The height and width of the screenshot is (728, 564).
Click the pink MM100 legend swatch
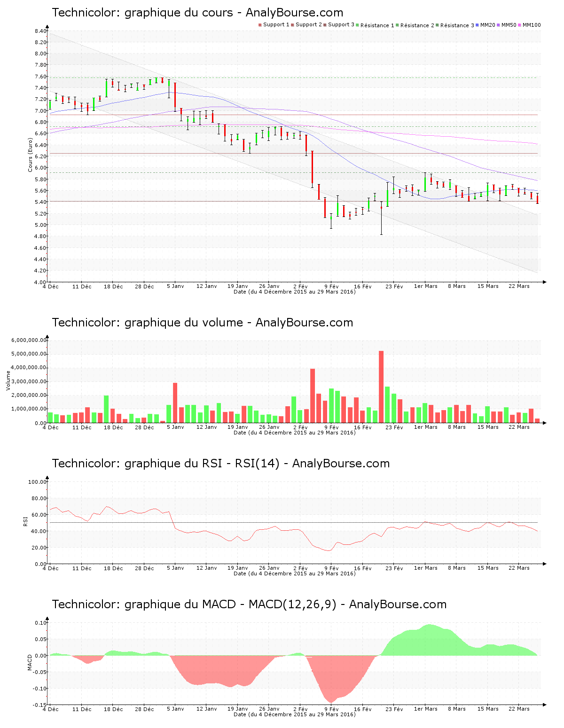tap(520, 25)
